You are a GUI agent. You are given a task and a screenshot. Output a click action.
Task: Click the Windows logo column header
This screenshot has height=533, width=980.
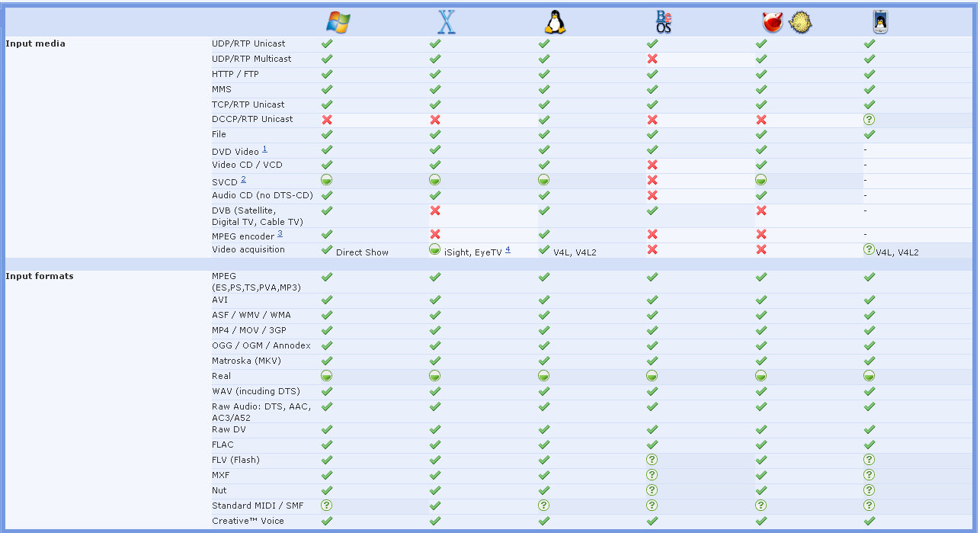338,22
